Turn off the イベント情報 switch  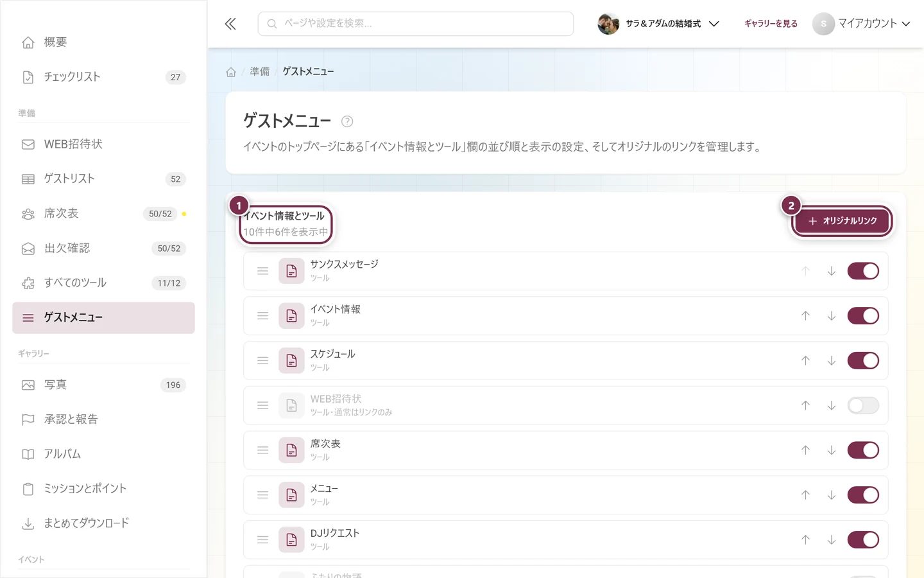click(x=863, y=316)
